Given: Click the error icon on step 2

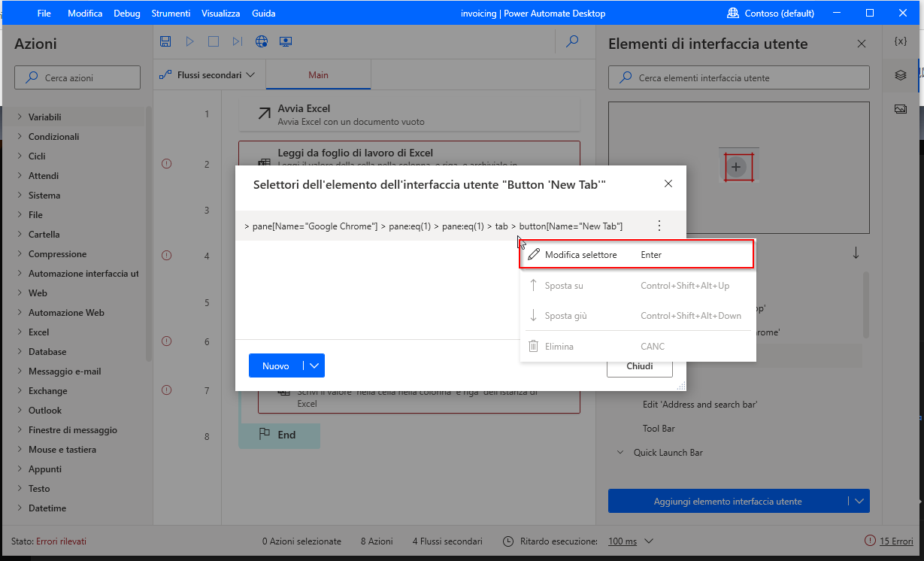Looking at the screenshot, I should (167, 163).
